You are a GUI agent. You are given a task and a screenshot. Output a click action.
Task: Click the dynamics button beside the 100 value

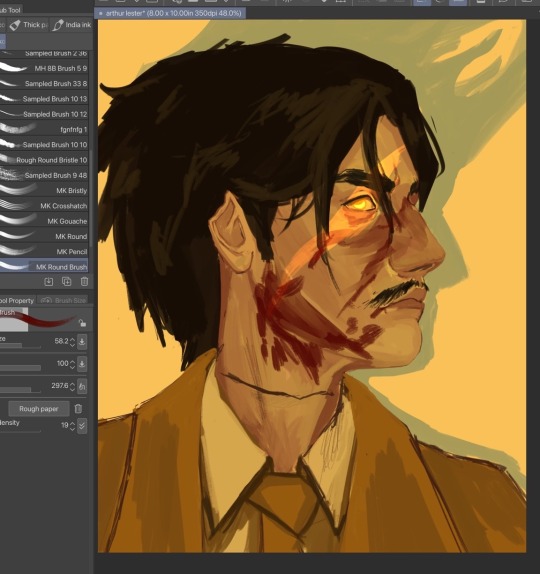pyautogui.click(x=82, y=364)
